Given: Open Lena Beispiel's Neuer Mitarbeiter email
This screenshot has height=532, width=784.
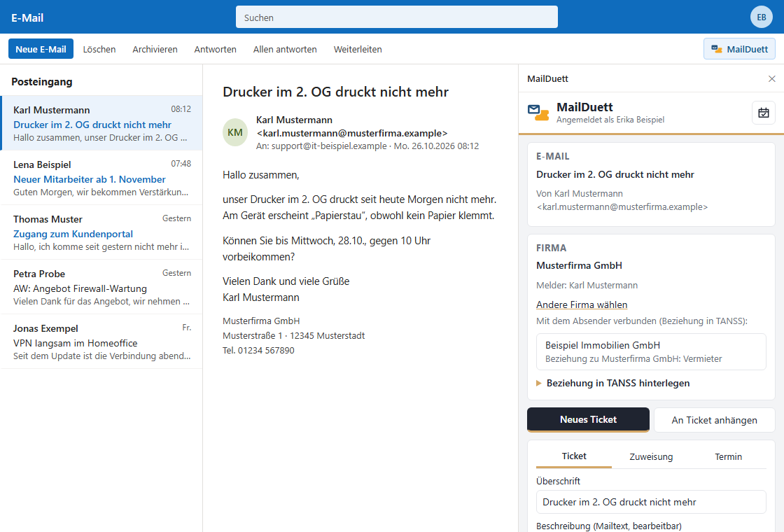Looking at the screenshot, I should pos(101,178).
